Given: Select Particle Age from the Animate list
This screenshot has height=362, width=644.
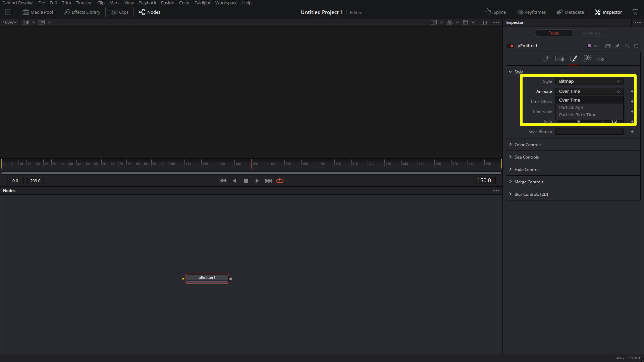Looking at the screenshot, I should coord(589,108).
